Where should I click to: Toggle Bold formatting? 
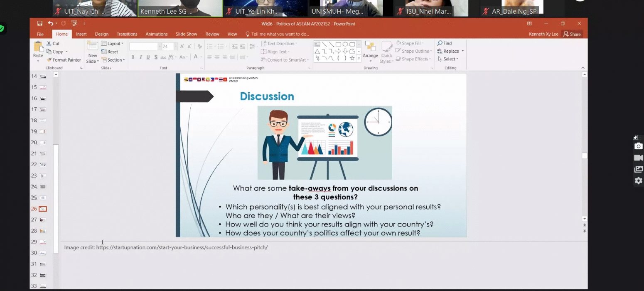133,57
